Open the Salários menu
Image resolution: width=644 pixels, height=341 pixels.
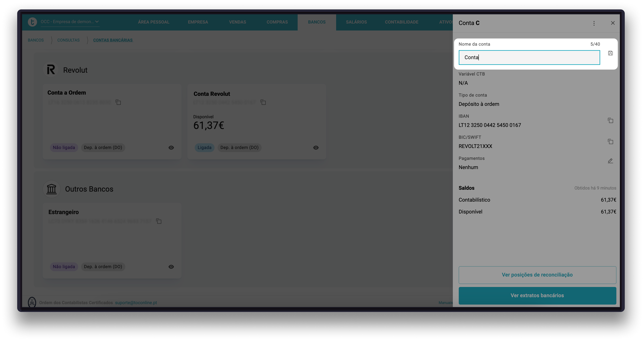click(x=356, y=22)
